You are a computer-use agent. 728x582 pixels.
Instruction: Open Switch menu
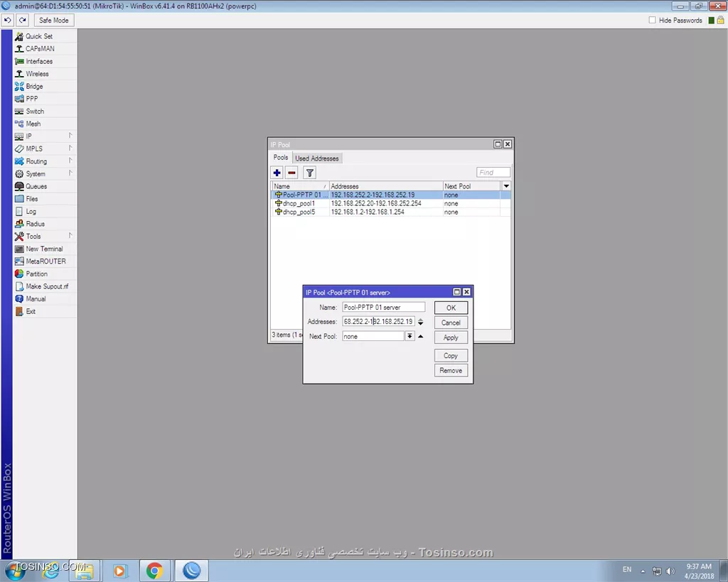[x=35, y=112]
